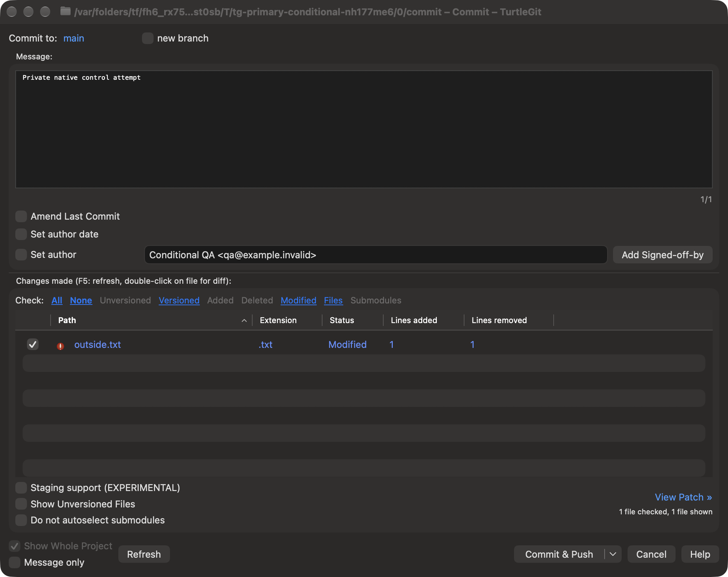Click the folder icon in the title bar

point(65,11)
